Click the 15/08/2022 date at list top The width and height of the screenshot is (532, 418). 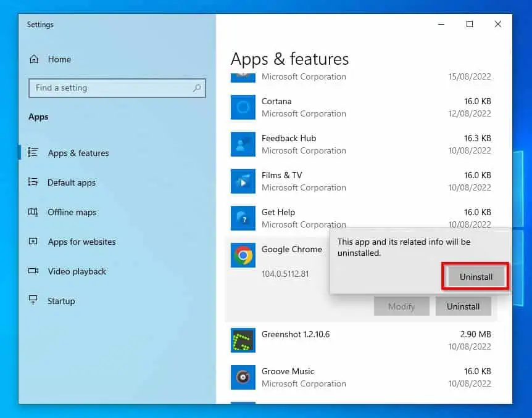click(470, 76)
